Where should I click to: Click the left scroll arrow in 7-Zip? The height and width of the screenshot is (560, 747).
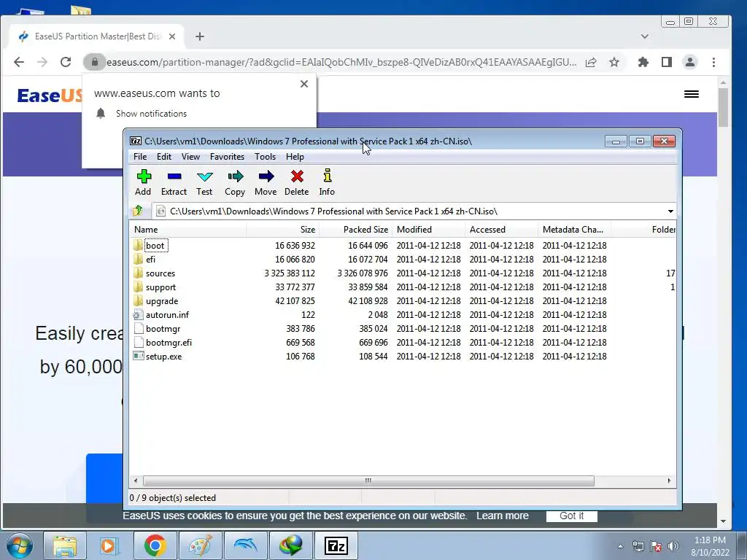click(x=136, y=481)
